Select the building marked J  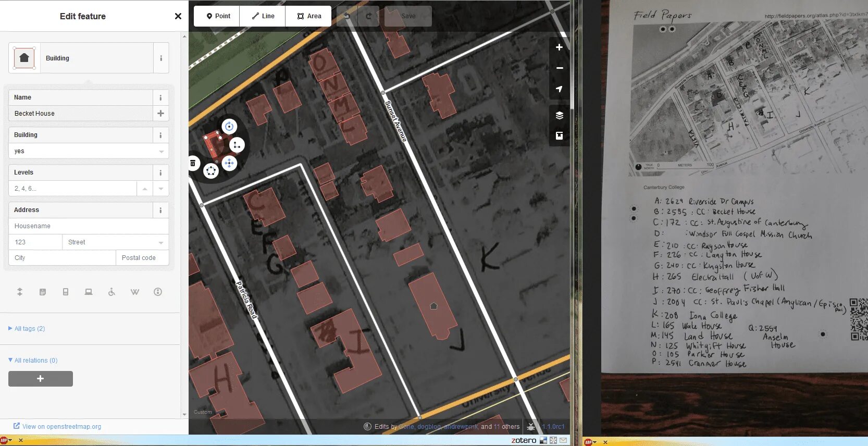pyautogui.click(x=433, y=306)
